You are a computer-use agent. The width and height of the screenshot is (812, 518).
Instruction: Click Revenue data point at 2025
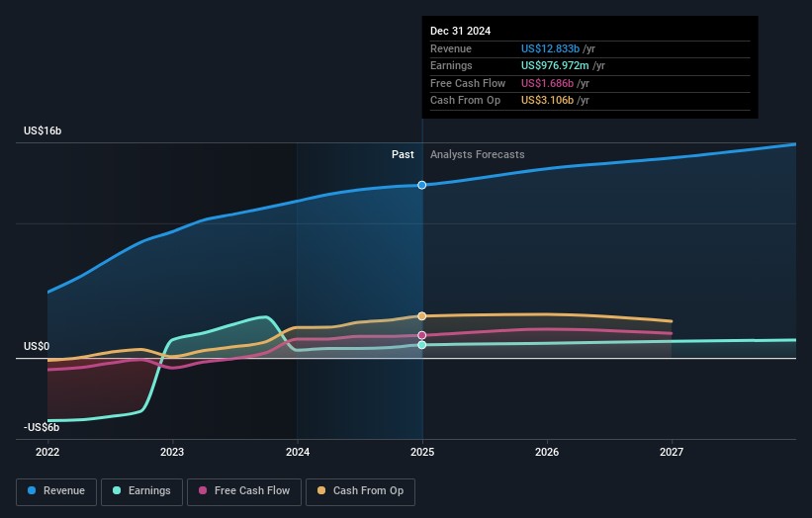point(422,185)
